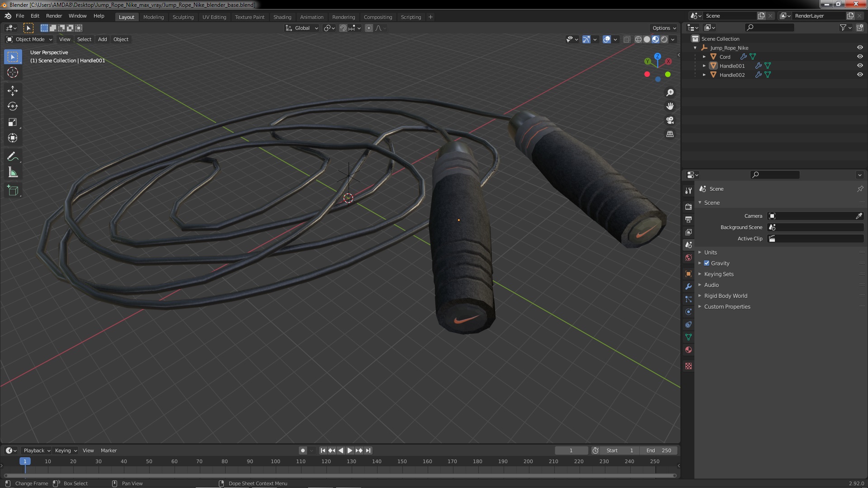
Task: Open the Texture properties checker tab
Action: [x=688, y=366]
